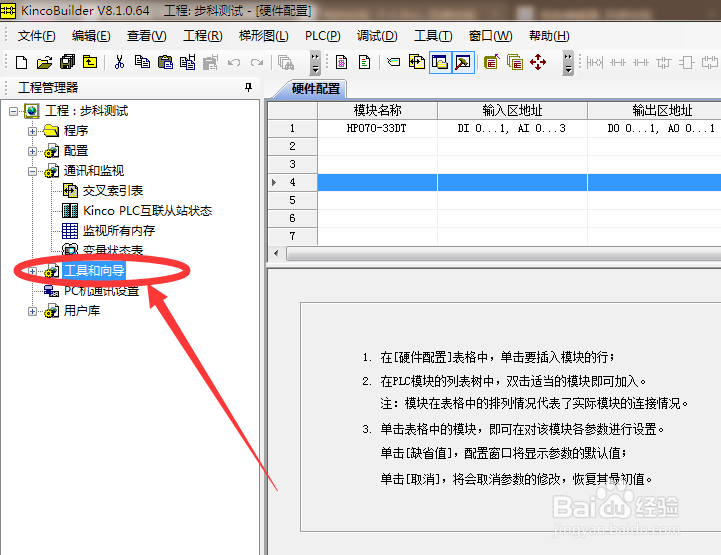Expand the 用户库 tree node
This screenshot has width=721, height=555.
click(32, 311)
